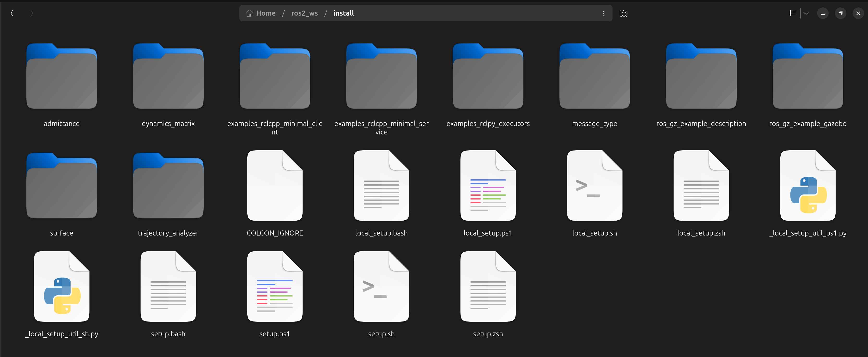Select the local_setup.ps1 file icon
The width and height of the screenshot is (868, 357).
[488, 186]
